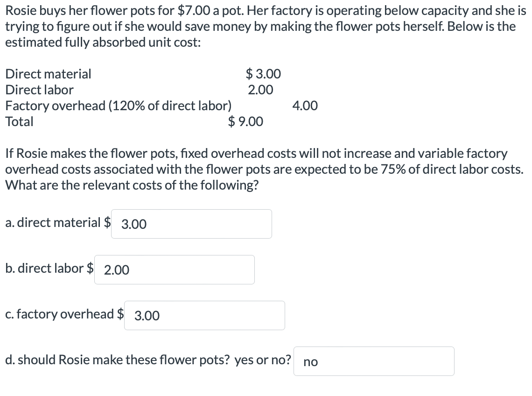Click the direct material answer field showing 3.00
532x396 pixels.
coord(191,224)
